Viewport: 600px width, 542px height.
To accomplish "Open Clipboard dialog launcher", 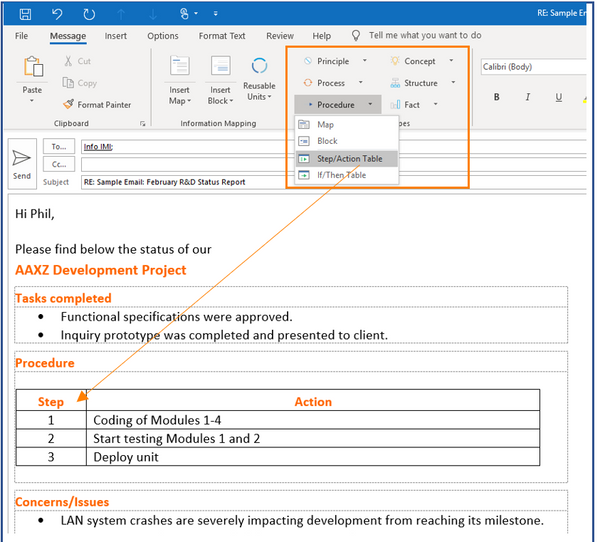I will coord(142,124).
